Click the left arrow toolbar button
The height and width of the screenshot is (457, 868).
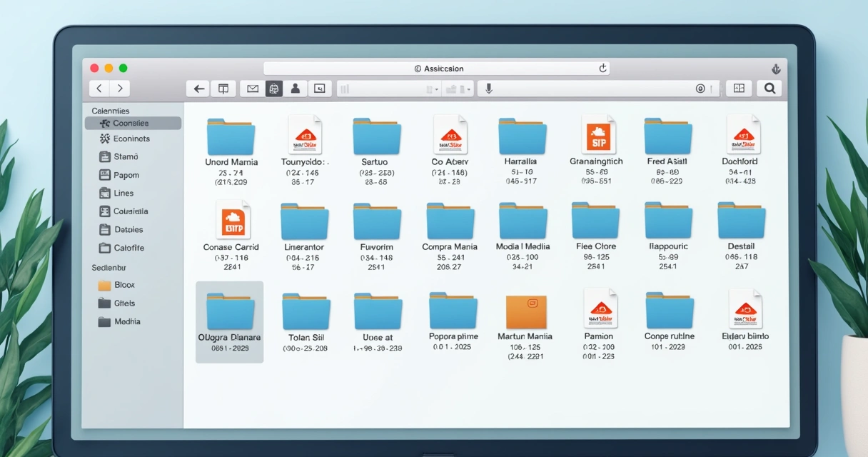pyautogui.click(x=199, y=89)
